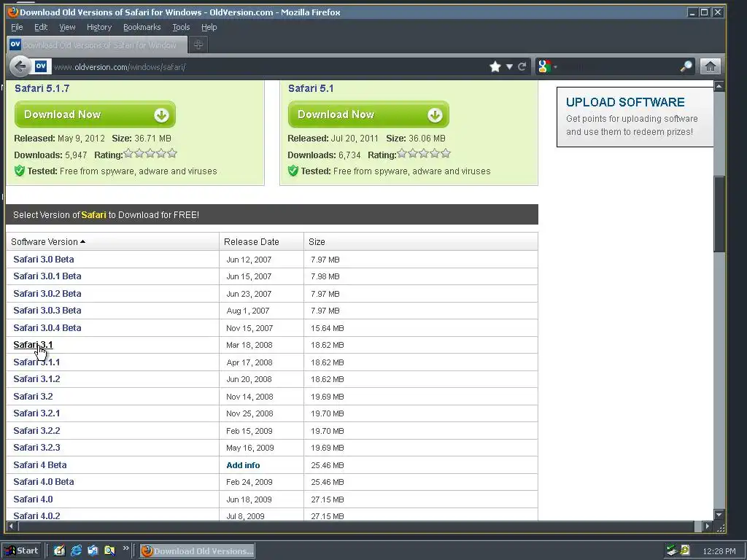Click the horizontal scrollbar left arrow

tap(12, 526)
